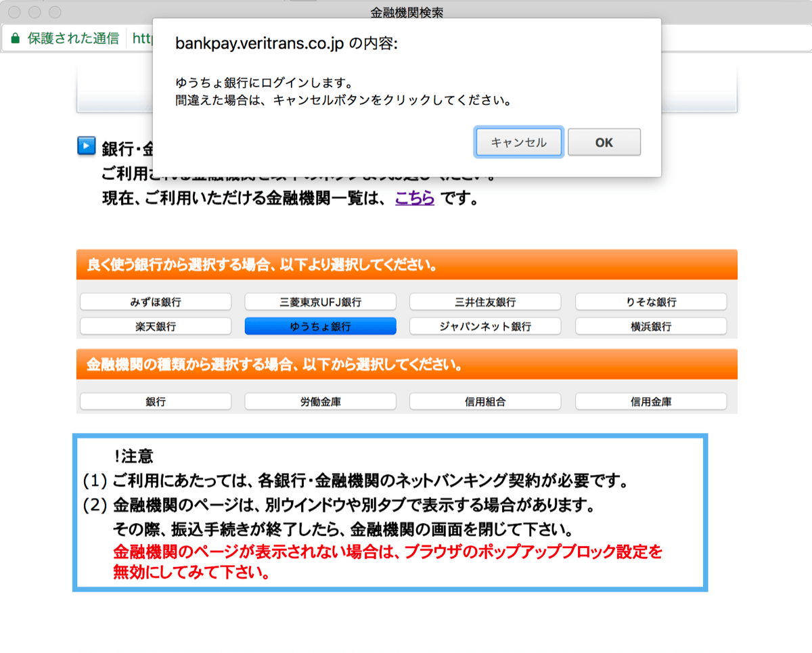Open the こちら institution list link
Image resolution: width=812 pixels, height=653 pixels.
pyautogui.click(x=415, y=200)
